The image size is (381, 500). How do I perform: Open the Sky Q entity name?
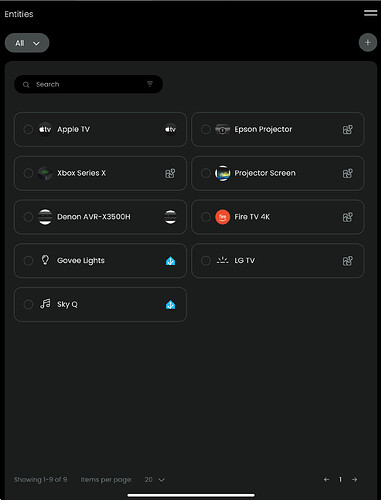67,304
